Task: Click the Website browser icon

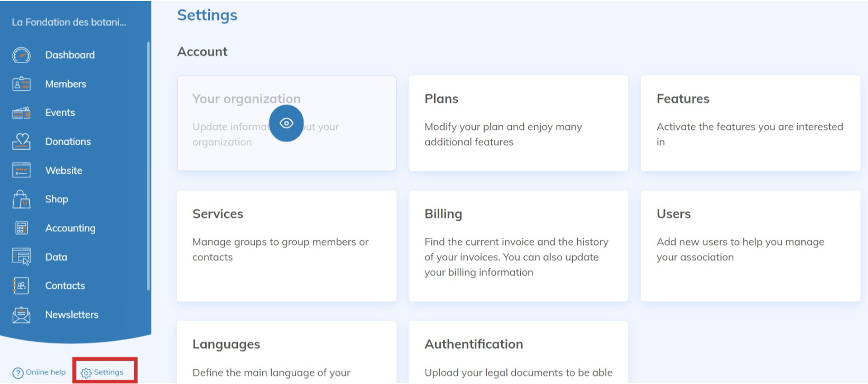Action: tap(21, 170)
